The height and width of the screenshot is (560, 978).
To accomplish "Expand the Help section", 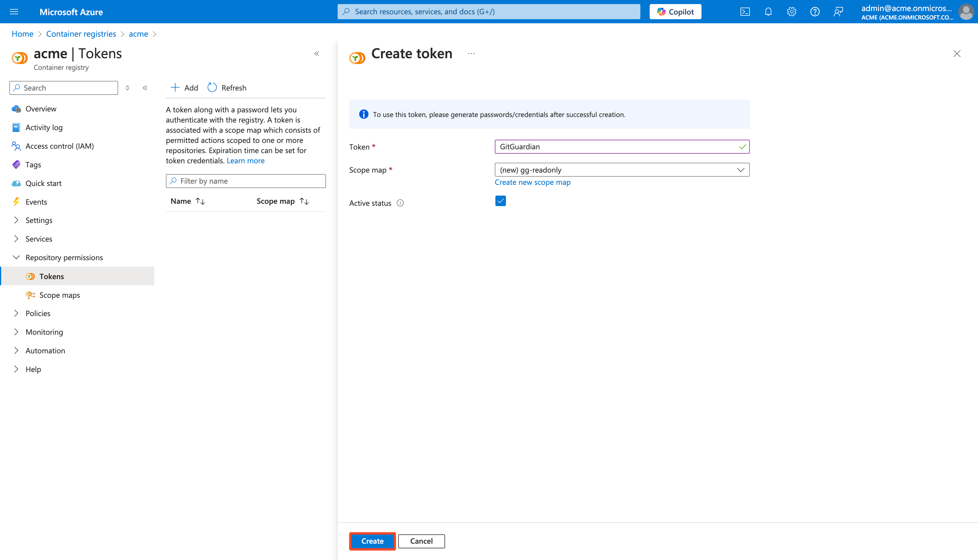I will point(16,369).
